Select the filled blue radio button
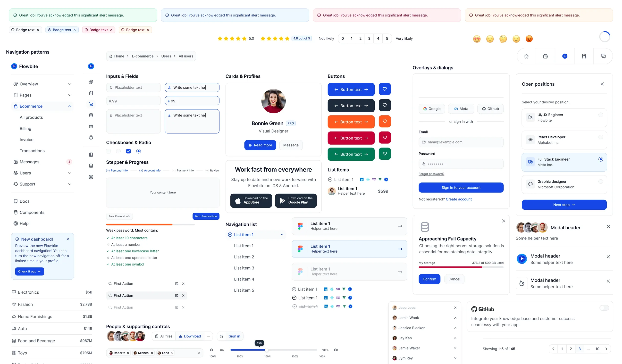The height and width of the screenshot is (364, 622). (x=138, y=151)
